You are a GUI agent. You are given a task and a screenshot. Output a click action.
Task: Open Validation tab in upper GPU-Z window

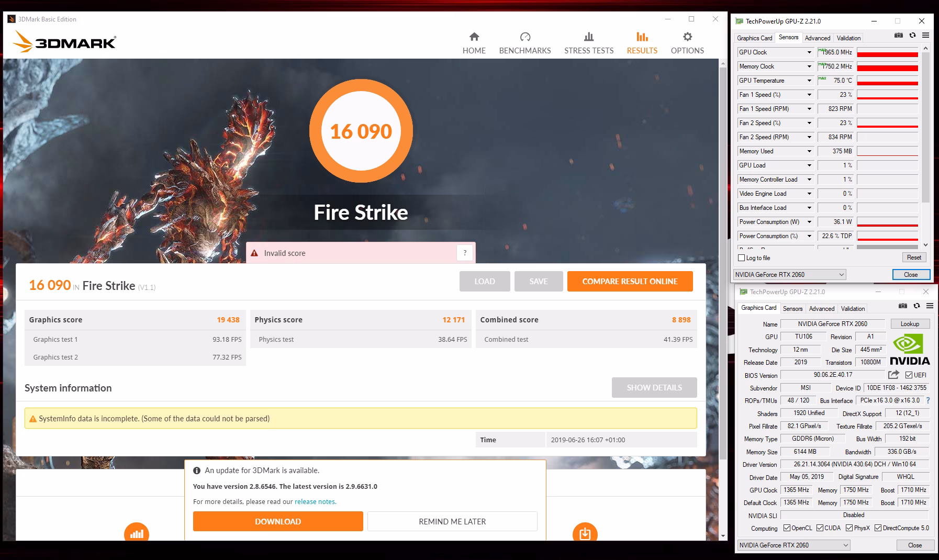point(848,38)
